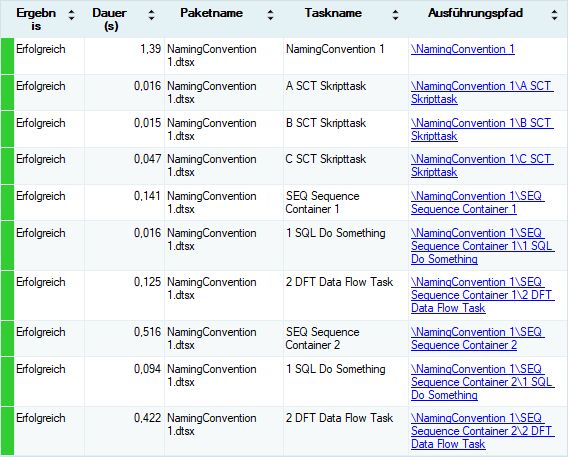
Task: Open the \NamingConvention 1\C SCT Skripttask link
Action: (482, 165)
